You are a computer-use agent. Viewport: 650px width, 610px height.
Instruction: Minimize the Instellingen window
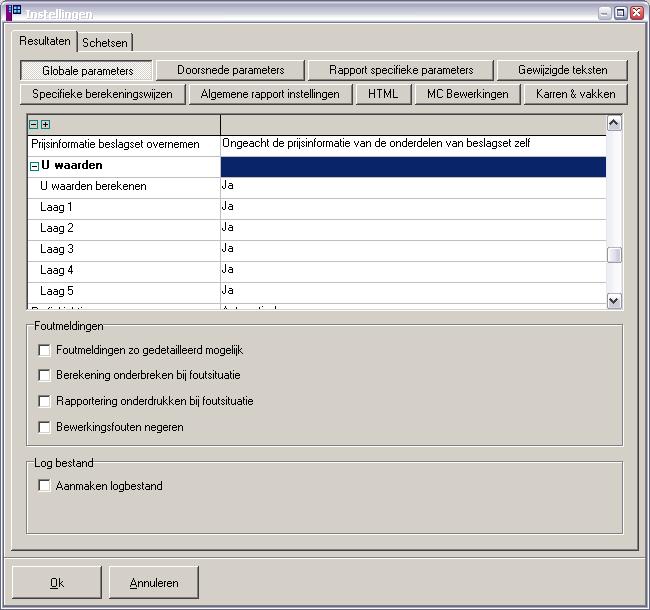(605, 13)
